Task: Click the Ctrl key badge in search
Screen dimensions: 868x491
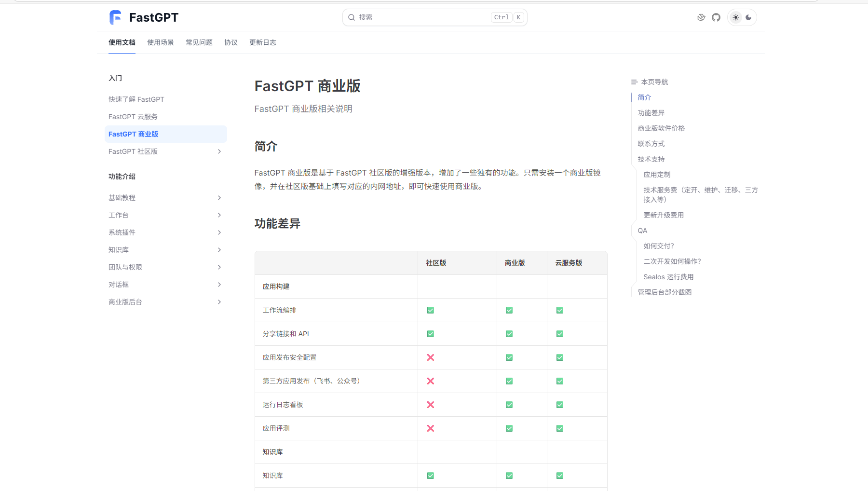Action: (x=501, y=17)
